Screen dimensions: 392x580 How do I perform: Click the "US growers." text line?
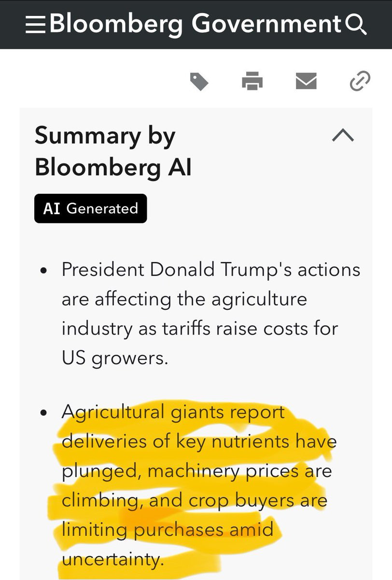tap(115, 359)
